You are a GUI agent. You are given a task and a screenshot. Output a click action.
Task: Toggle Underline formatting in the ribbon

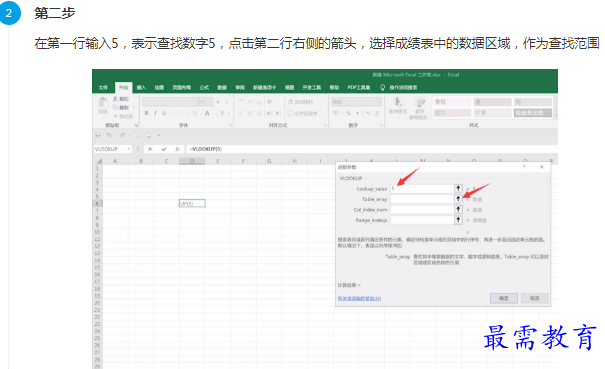pyautogui.click(x=164, y=113)
